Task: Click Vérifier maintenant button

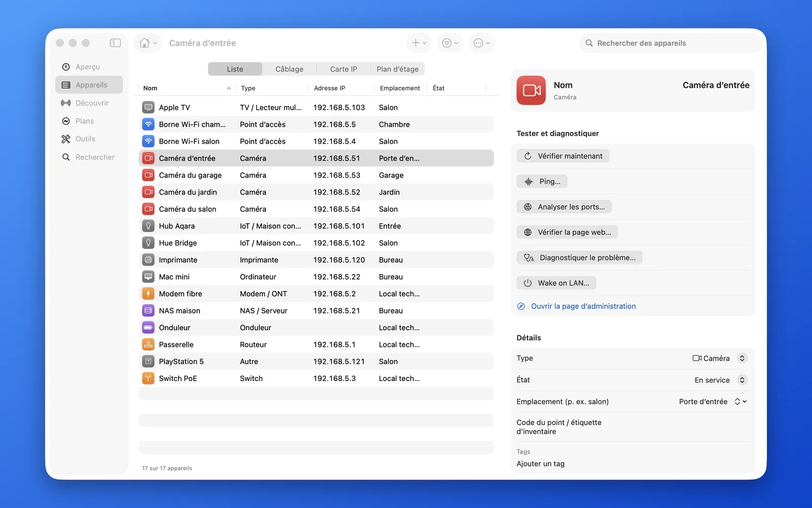Action: [563, 156]
